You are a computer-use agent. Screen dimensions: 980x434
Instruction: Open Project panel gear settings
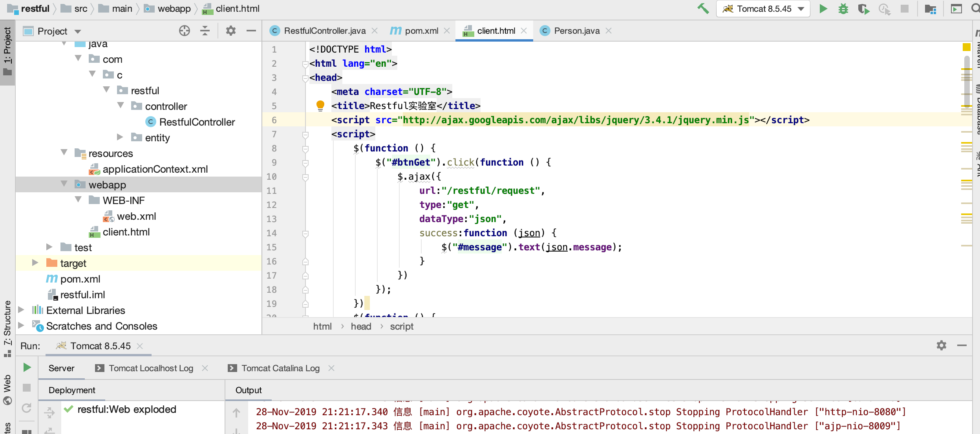[231, 31]
